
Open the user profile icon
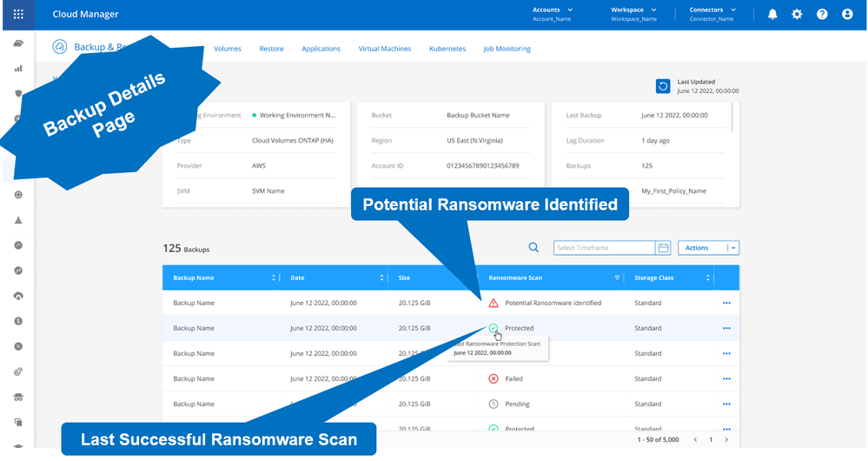(x=847, y=14)
